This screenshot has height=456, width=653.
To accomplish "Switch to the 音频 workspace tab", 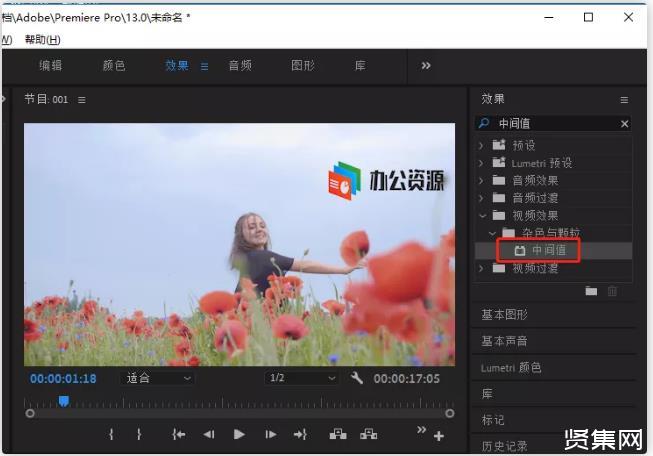I will 240,65.
